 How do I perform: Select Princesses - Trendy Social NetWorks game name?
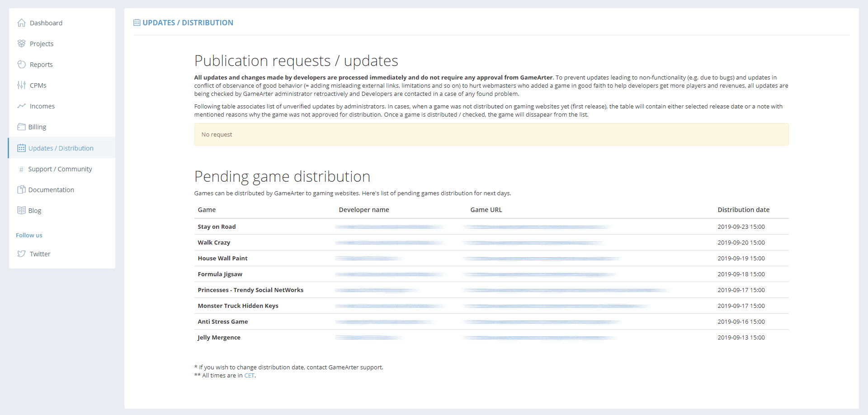click(250, 290)
